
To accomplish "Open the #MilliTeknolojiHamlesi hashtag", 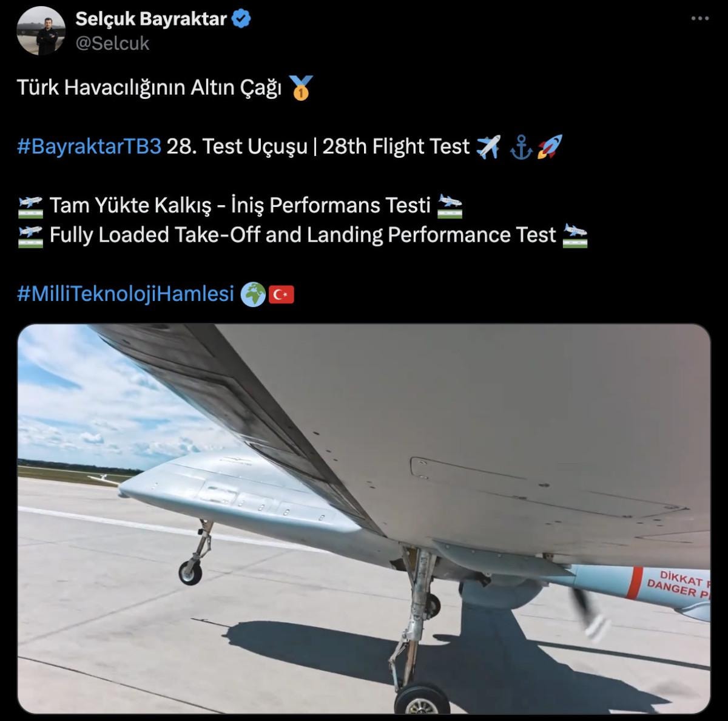I will tap(126, 294).
